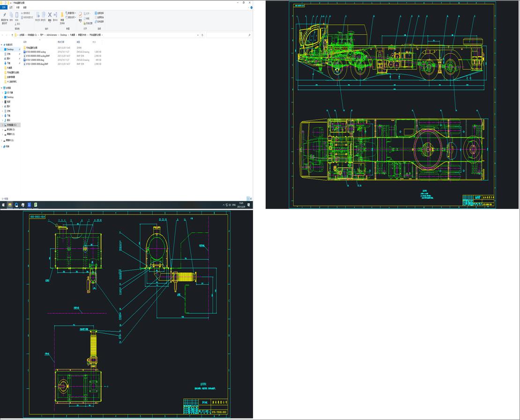
Task: Select the 6150-000000-0000-a.dwg file
Action: pos(36,52)
